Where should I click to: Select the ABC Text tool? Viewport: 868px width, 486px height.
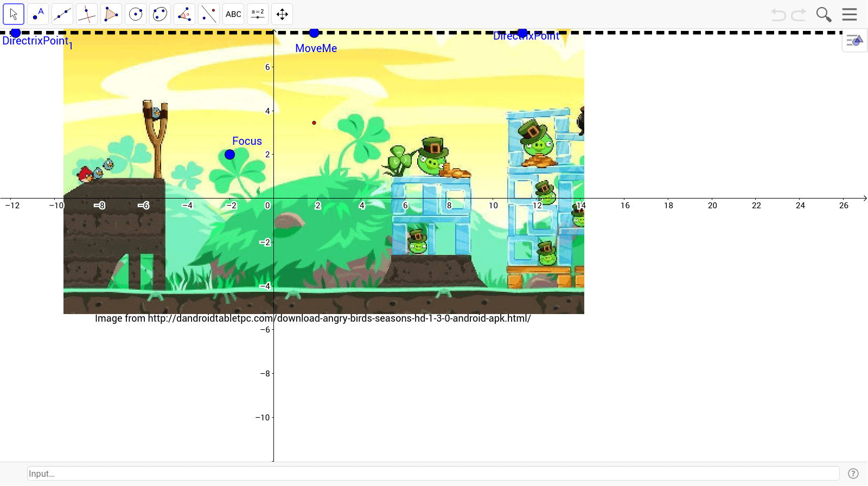[x=233, y=14]
